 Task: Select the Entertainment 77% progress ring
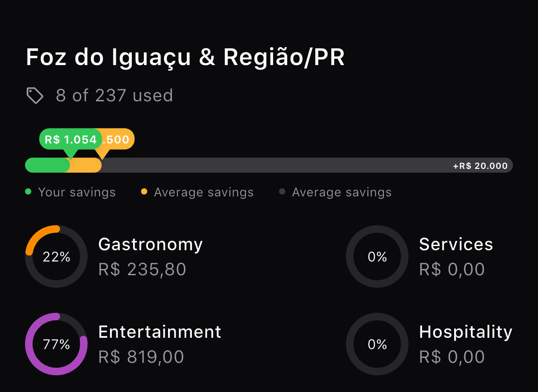pyautogui.click(x=56, y=344)
